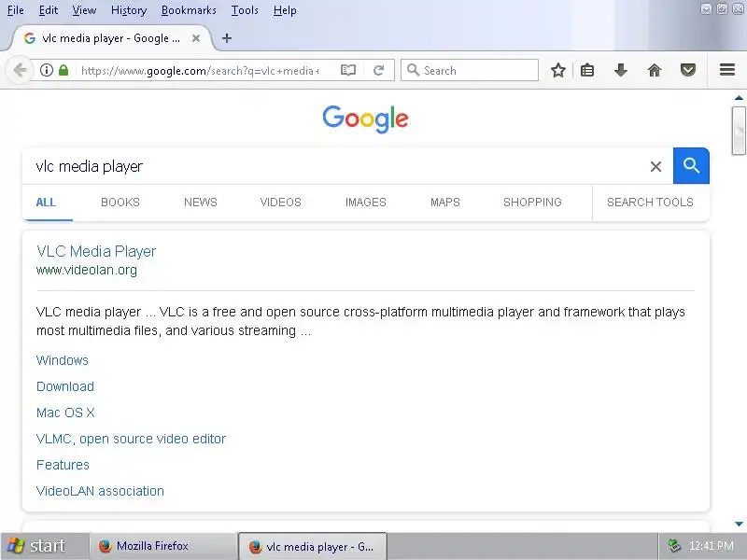Expand SEARCH TOOLS options

tap(650, 203)
